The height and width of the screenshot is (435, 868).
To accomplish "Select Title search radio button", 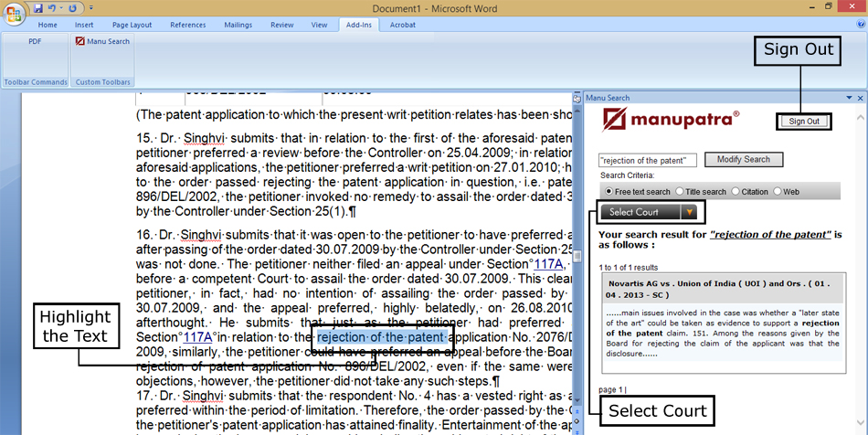I will coord(679,192).
